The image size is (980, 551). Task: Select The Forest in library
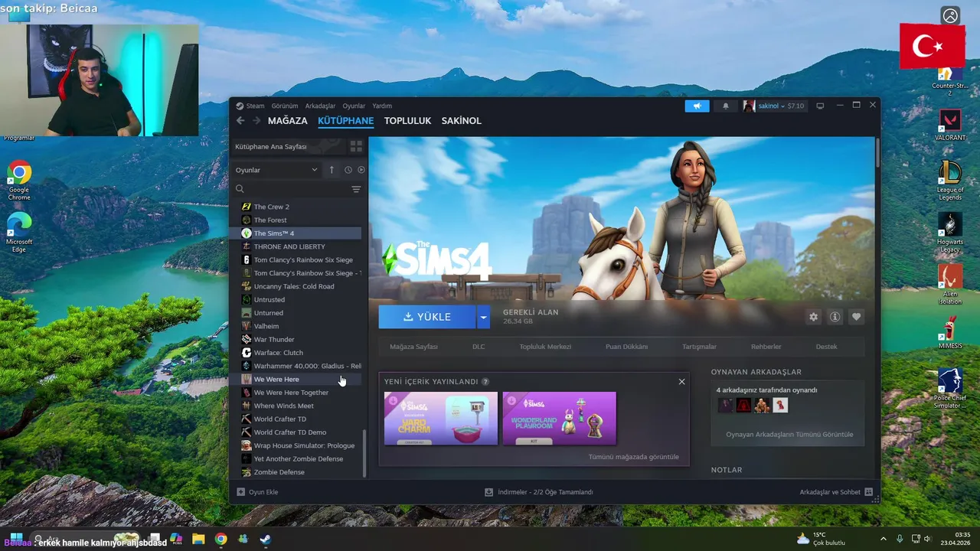[296, 220]
